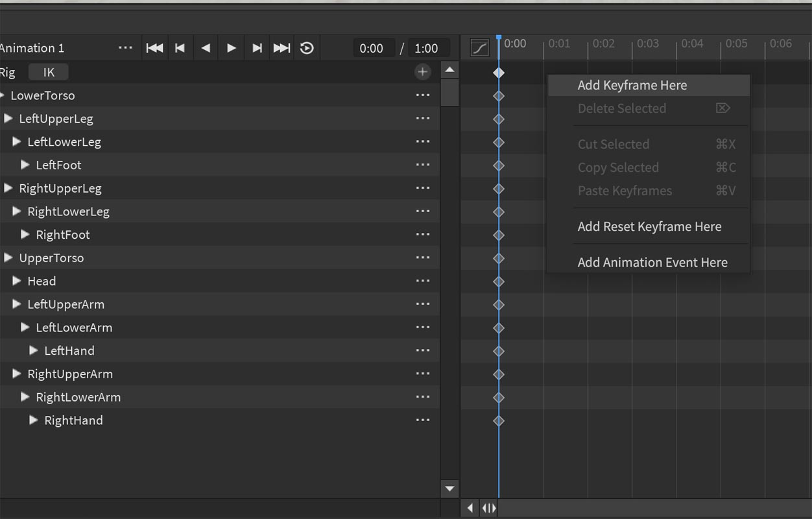Screen dimensions: 812x519
Task: Select the LeftFoot keyframe at 0:00
Action: point(498,165)
